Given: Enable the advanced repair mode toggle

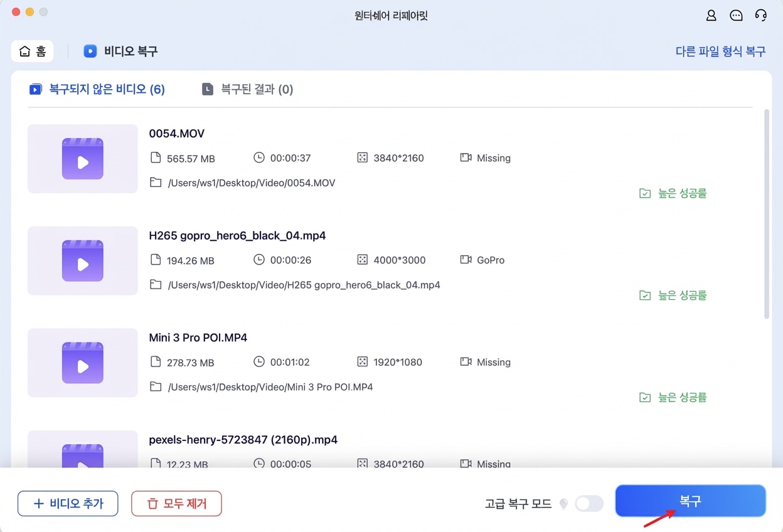Looking at the screenshot, I should [x=589, y=503].
